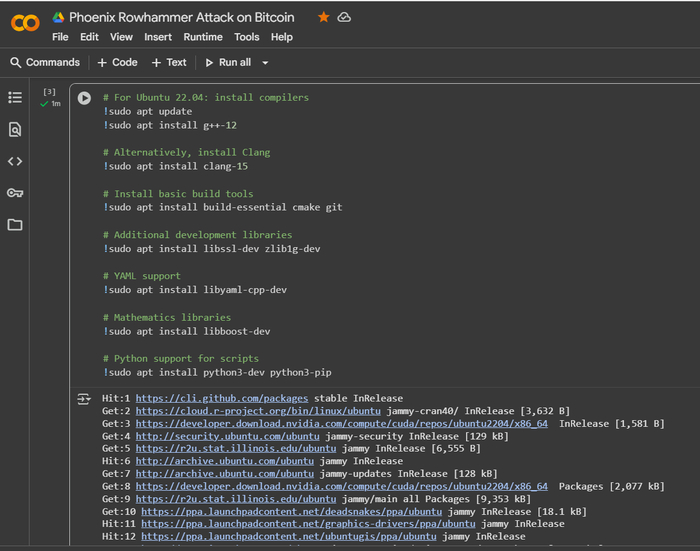The width and height of the screenshot is (700, 551).
Task: Expand the Run all dropdown arrow
Action: [265, 62]
